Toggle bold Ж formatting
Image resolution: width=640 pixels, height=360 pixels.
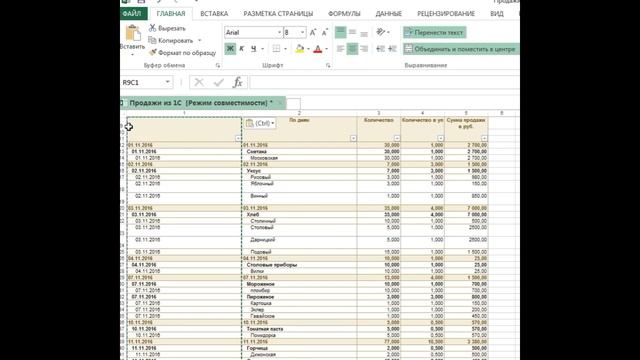coord(230,49)
